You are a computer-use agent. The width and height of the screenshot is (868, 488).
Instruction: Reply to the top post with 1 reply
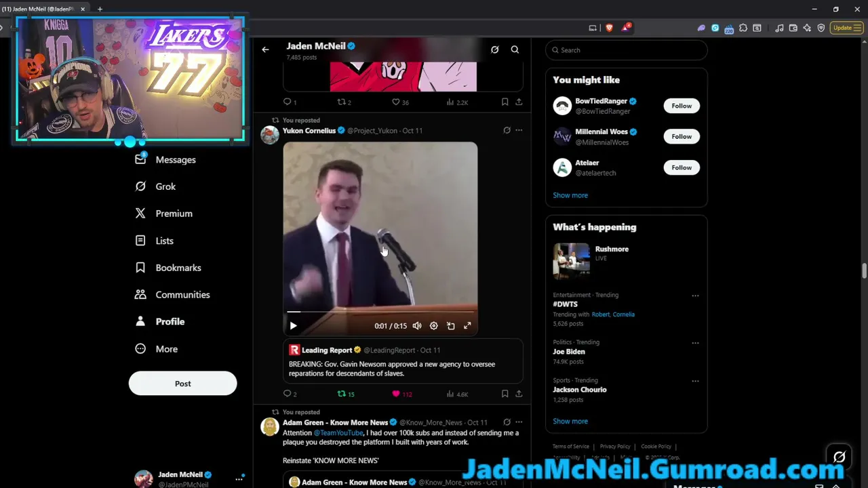[290, 102]
